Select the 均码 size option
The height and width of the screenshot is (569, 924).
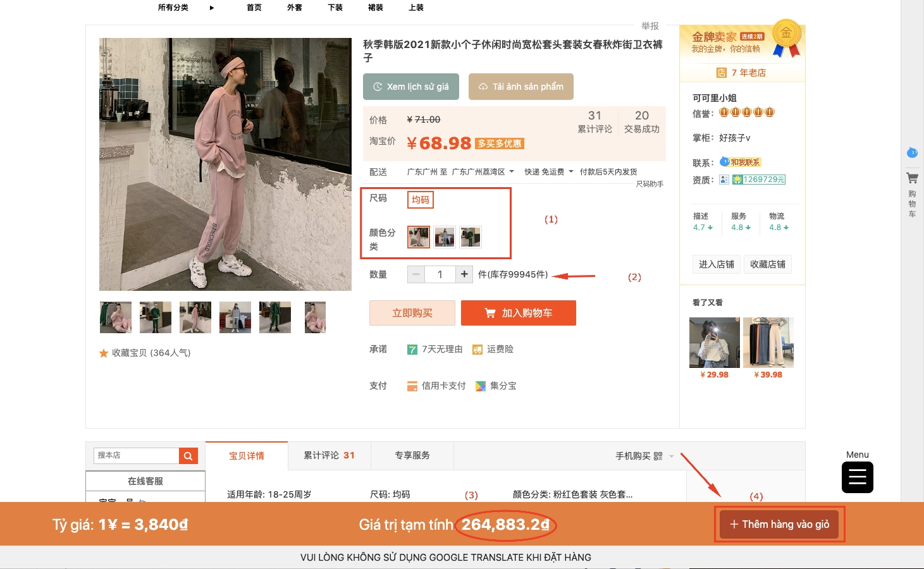click(x=420, y=200)
